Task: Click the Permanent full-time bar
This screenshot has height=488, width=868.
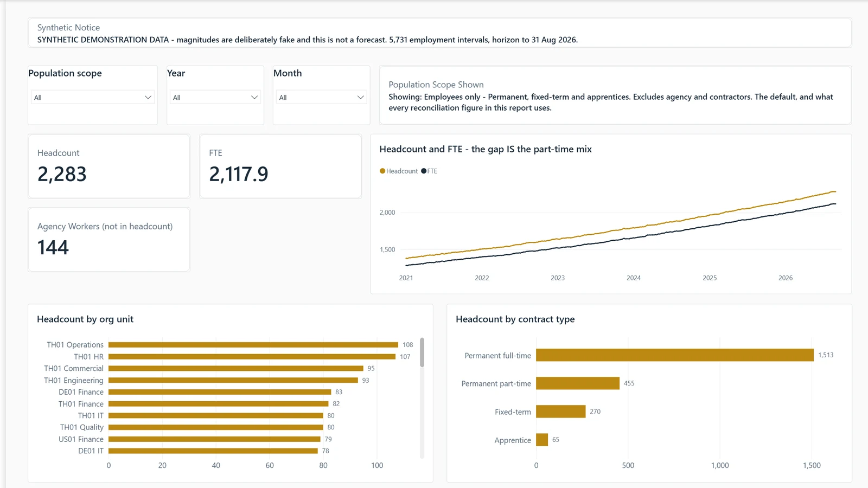Action: pyautogui.click(x=675, y=355)
